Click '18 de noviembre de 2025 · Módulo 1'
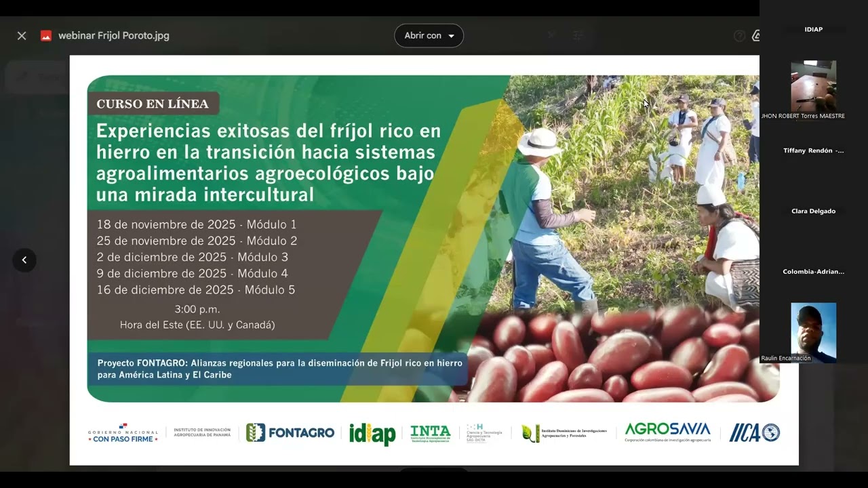Screen dimensions: 868x488 [x=197, y=224]
